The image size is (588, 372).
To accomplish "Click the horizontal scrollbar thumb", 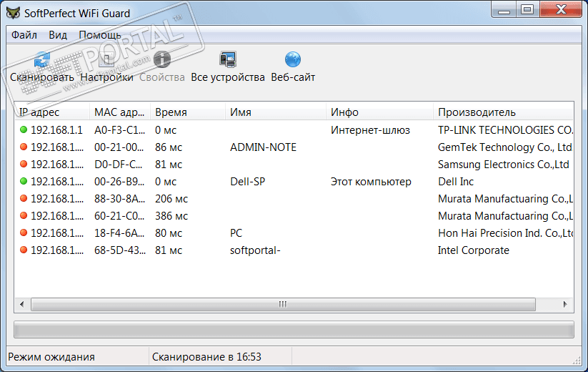I will pyautogui.click(x=283, y=305).
